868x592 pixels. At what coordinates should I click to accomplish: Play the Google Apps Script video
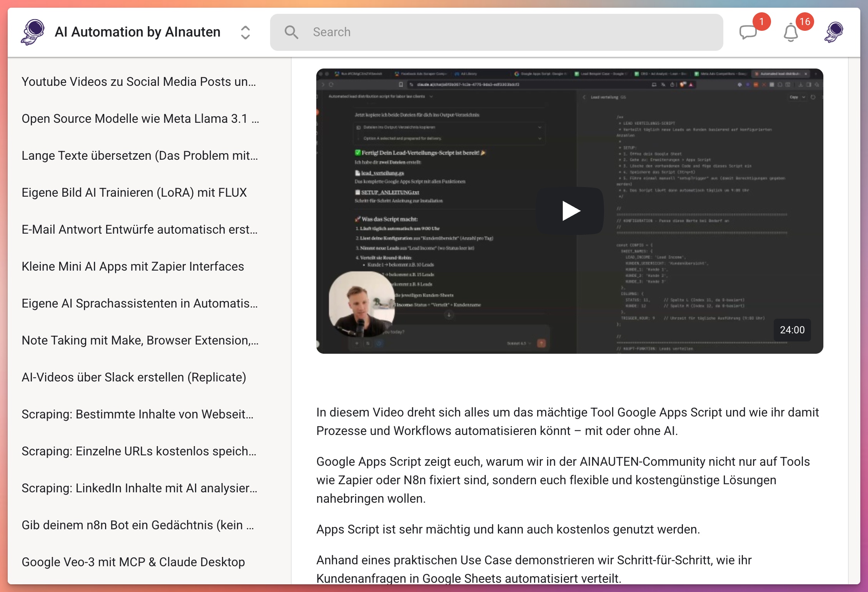[570, 211]
